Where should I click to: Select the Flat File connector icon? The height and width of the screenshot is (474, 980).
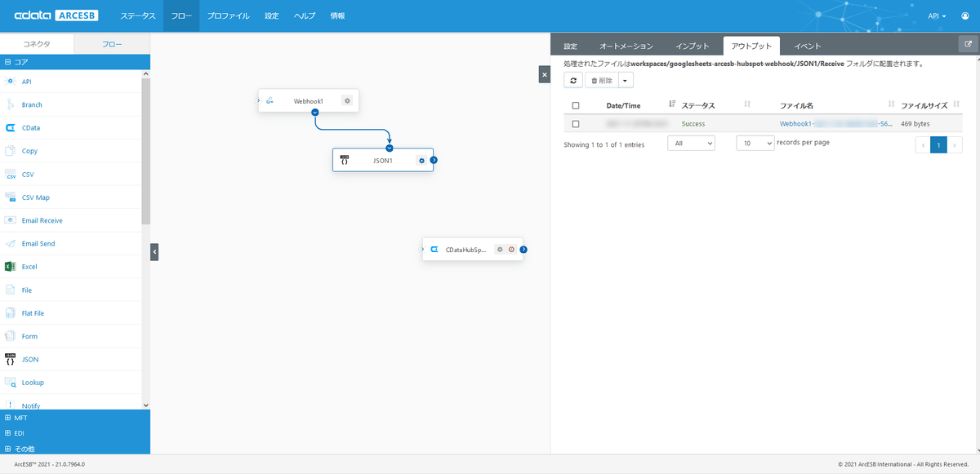tap(11, 313)
